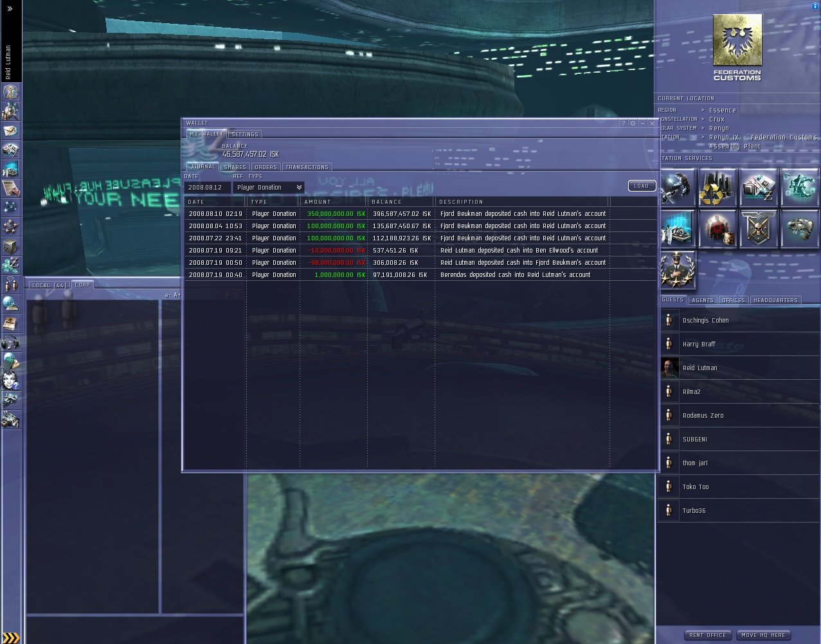Open the EVE Mail envelope icon
Screen dimensions: 821x644
11,131
